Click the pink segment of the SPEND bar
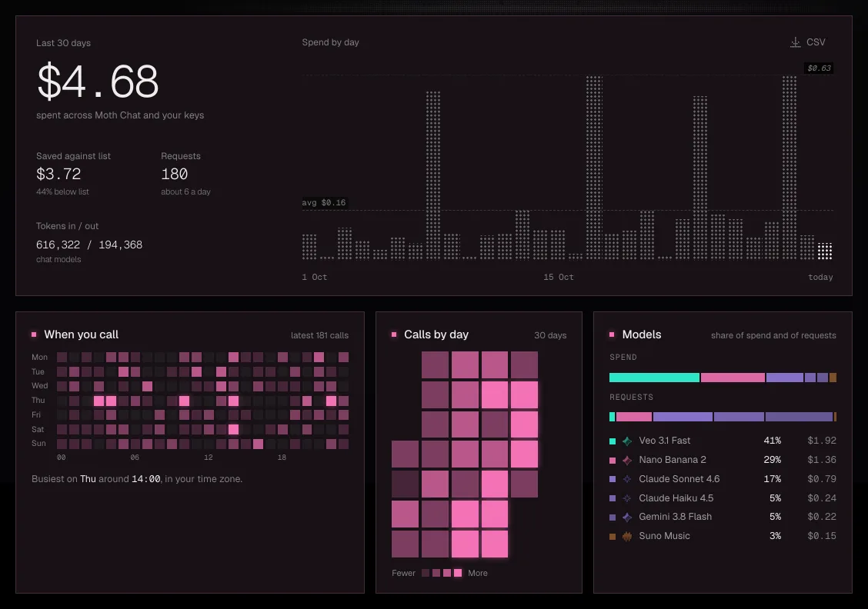Viewport: 868px width, 609px height. click(733, 378)
